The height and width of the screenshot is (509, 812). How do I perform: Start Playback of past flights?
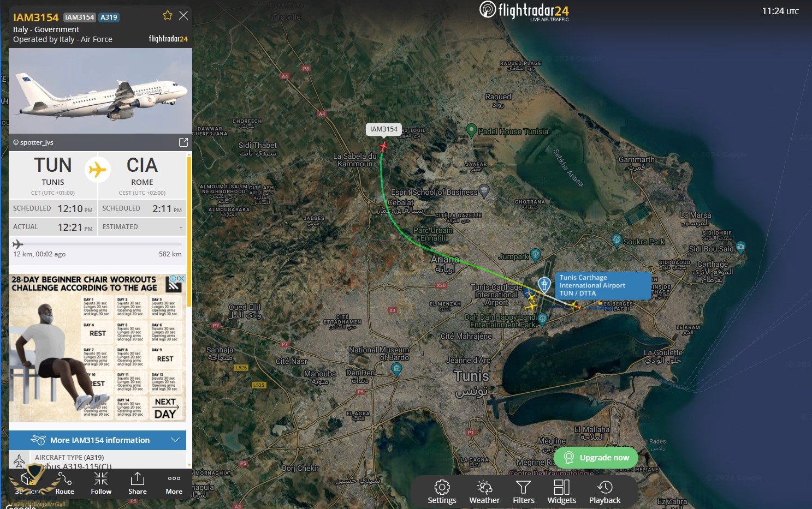coord(604,492)
